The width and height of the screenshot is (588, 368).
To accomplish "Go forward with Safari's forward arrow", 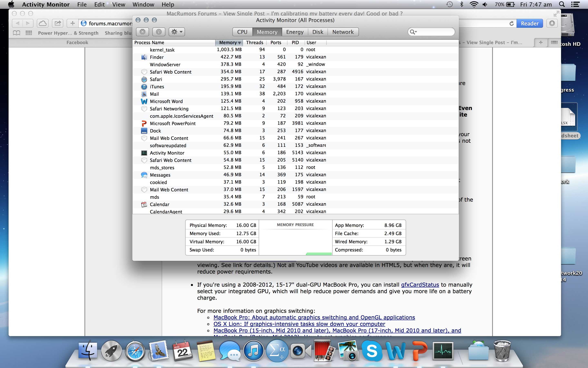I will 28,23.
